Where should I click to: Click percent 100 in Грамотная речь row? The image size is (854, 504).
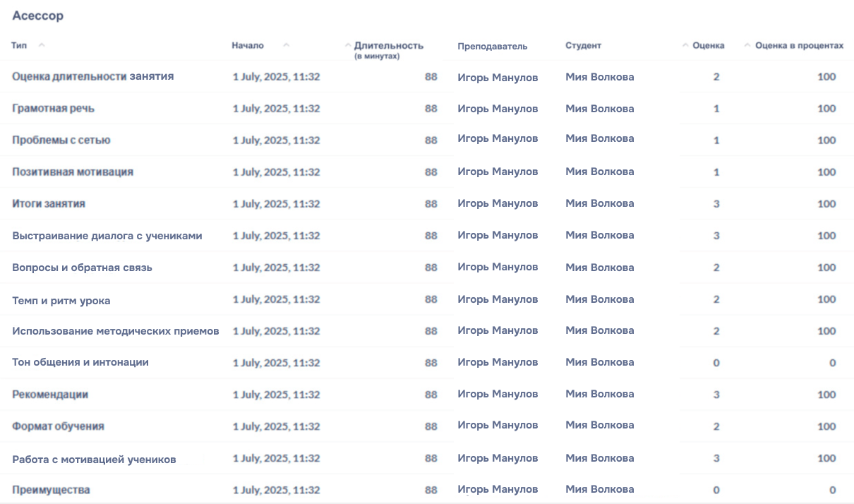pyautogui.click(x=826, y=109)
